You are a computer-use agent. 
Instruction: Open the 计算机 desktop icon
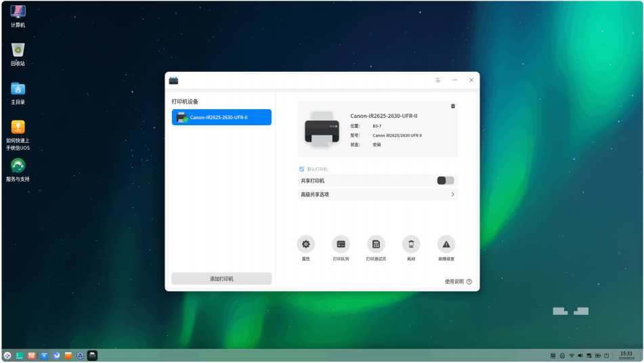[18, 16]
